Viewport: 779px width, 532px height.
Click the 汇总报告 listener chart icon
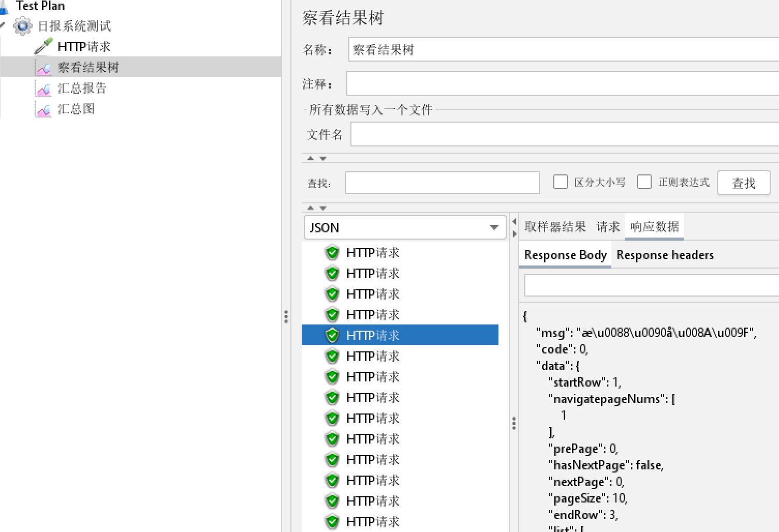[43, 88]
